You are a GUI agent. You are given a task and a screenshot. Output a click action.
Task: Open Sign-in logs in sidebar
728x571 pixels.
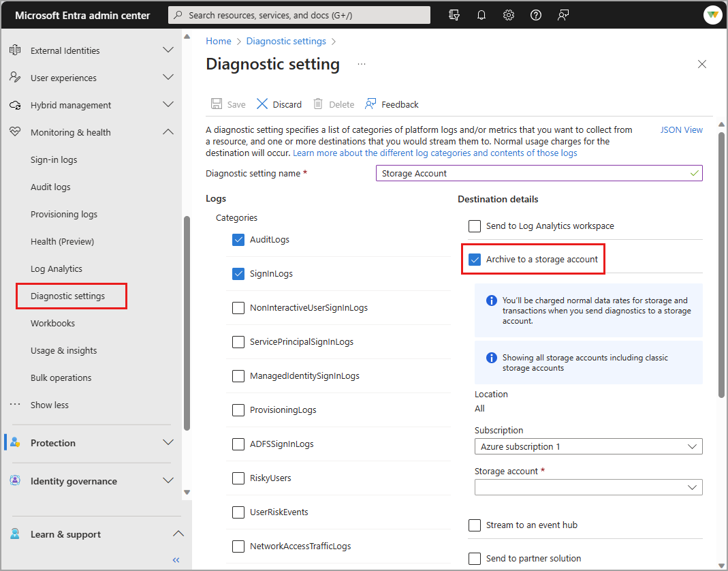pyautogui.click(x=54, y=160)
